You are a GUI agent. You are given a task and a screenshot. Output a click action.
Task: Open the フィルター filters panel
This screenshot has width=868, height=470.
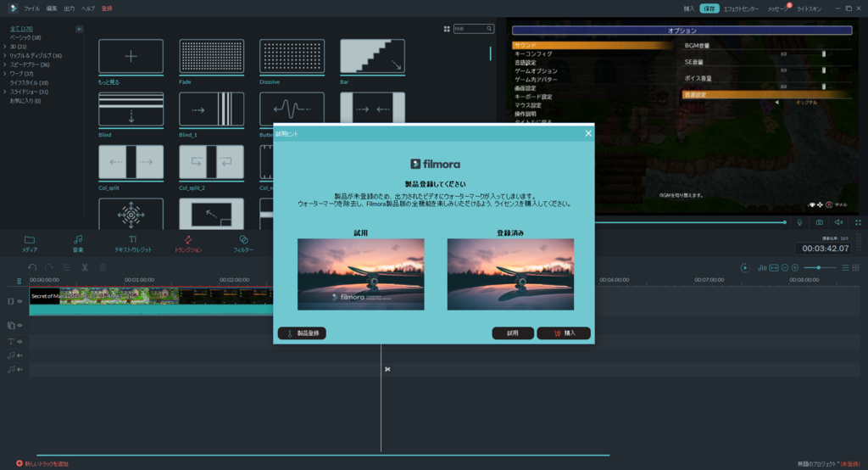click(243, 243)
